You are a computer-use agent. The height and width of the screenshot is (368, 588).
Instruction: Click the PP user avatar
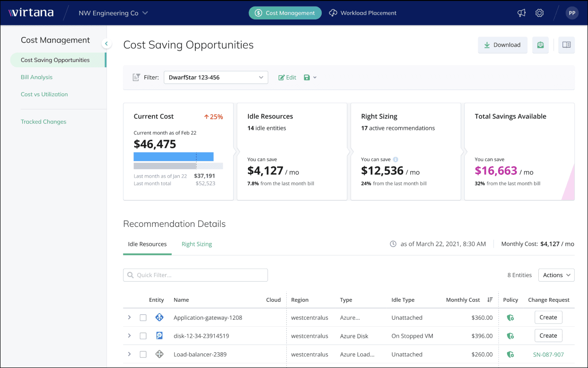pyautogui.click(x=572, y=13)
